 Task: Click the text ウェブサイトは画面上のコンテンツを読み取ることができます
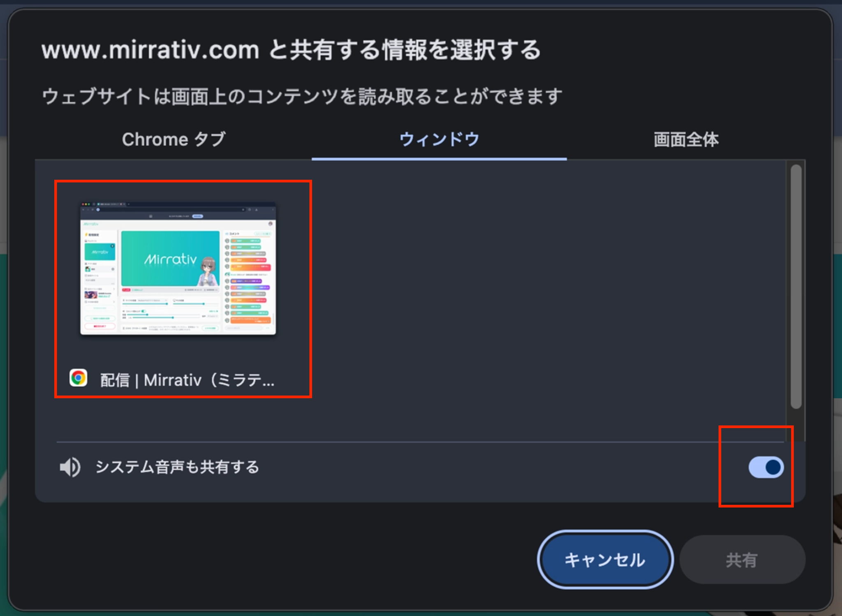[x=302, y=97]
